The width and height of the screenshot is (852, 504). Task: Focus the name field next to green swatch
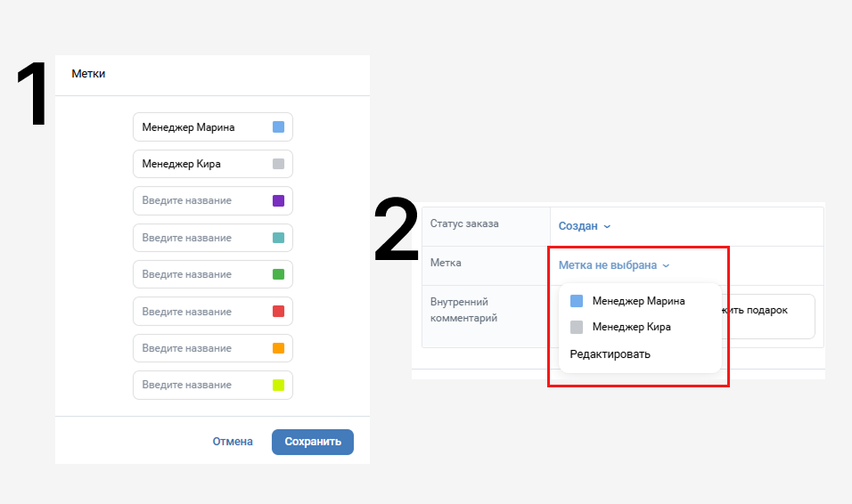pyautogui.click(x=213, y=274)
